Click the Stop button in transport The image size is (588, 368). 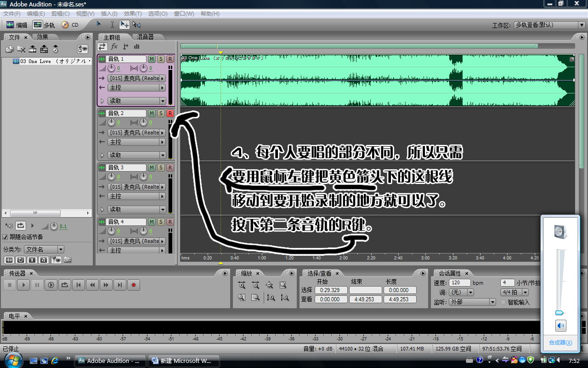[10, 285]
